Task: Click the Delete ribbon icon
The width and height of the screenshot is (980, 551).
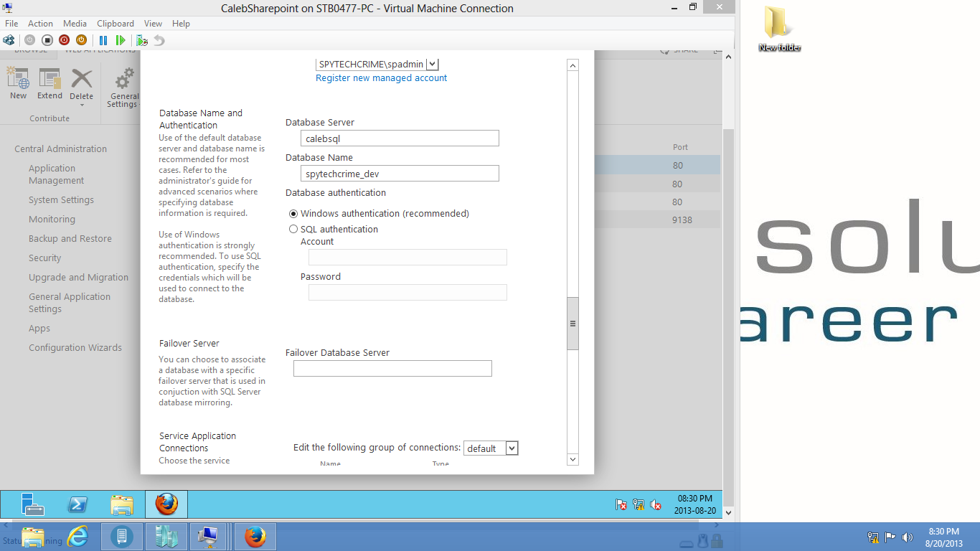Action: 81,79
